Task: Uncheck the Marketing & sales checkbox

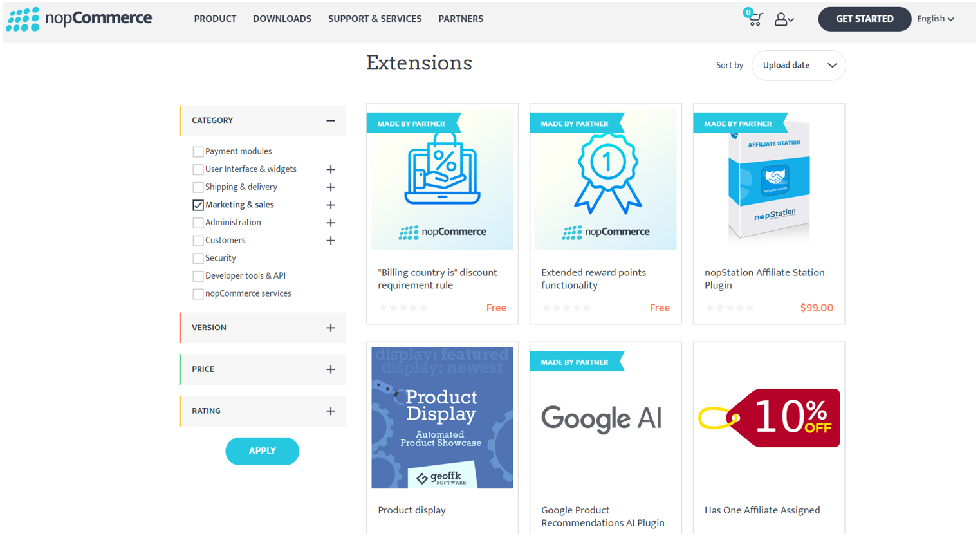Action: [198, 205]
